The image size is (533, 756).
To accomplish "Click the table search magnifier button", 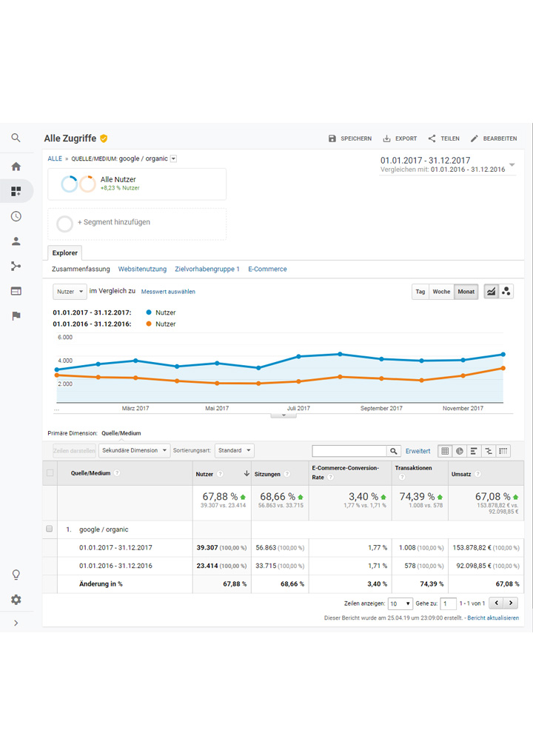I will (394, 451).
